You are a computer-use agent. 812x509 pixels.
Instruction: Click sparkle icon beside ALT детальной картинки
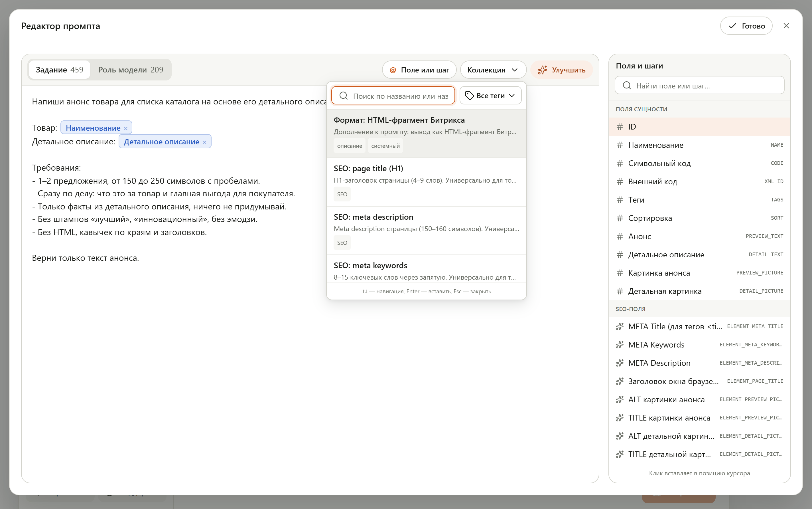tap(620, 436)
